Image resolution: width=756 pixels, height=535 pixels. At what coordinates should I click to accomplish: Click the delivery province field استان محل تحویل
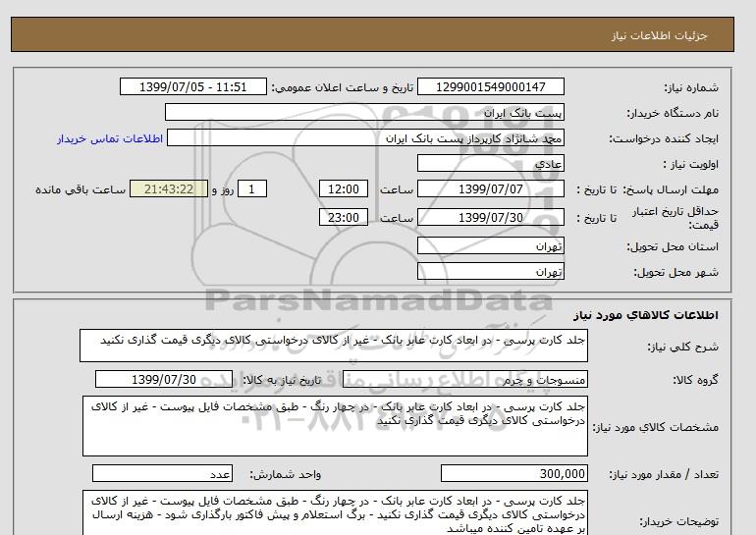492,245
